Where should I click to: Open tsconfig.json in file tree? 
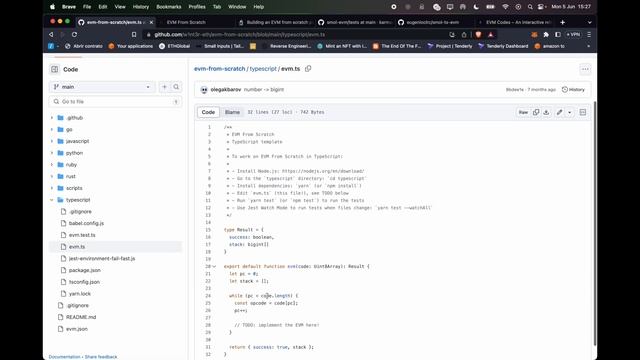(84, 282)
